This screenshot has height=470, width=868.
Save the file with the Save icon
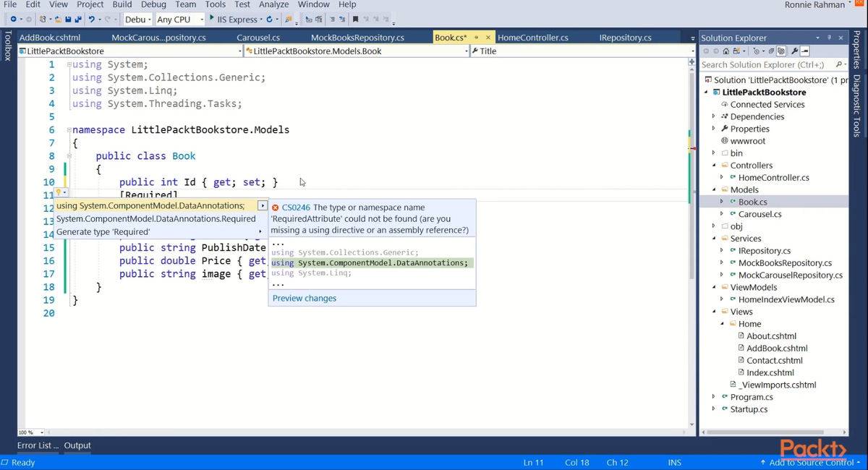click(x=68, y=20)
